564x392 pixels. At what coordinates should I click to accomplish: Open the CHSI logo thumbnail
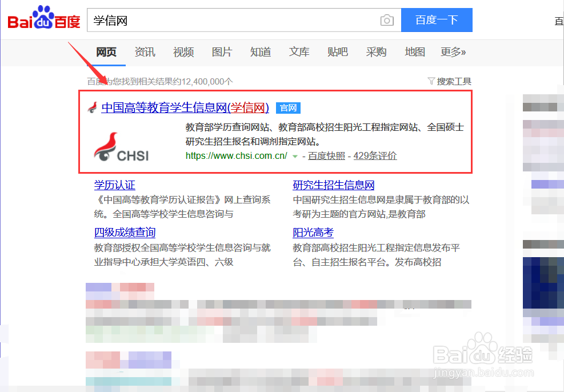[x=121, y=147]
